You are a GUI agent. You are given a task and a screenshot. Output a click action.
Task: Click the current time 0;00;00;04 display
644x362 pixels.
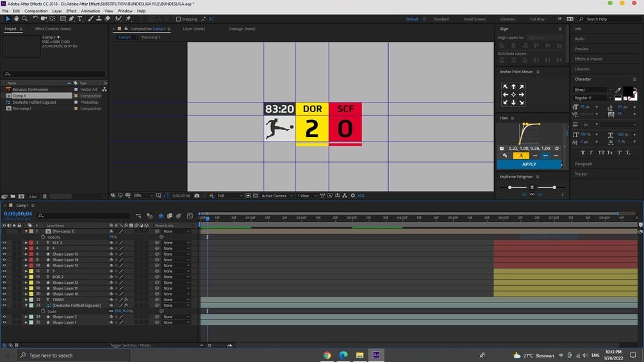[x=18, y=214]
